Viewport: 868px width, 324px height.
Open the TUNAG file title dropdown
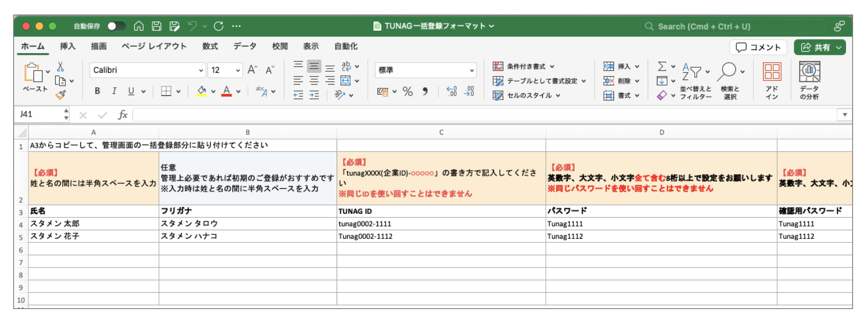click(492, 26)
